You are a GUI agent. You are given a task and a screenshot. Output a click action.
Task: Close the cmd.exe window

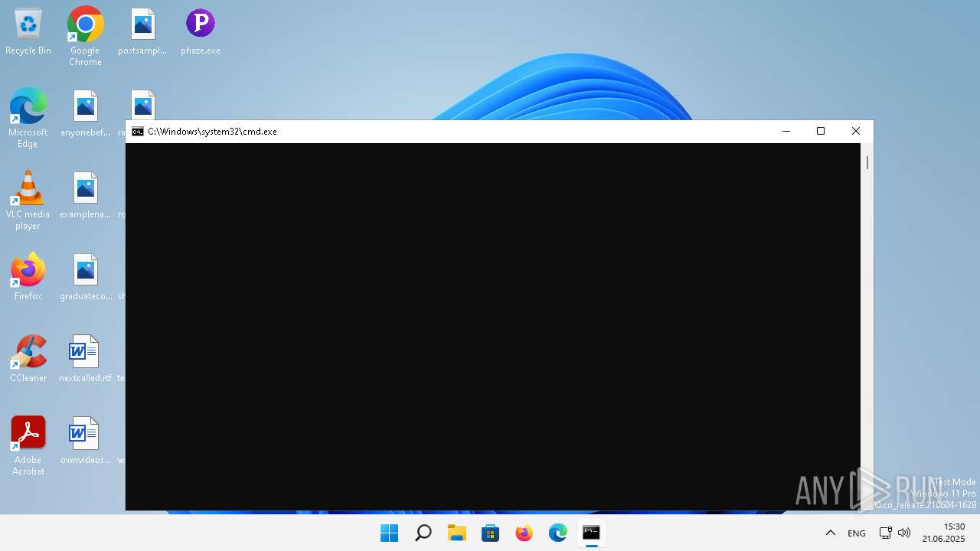point(856,132)
